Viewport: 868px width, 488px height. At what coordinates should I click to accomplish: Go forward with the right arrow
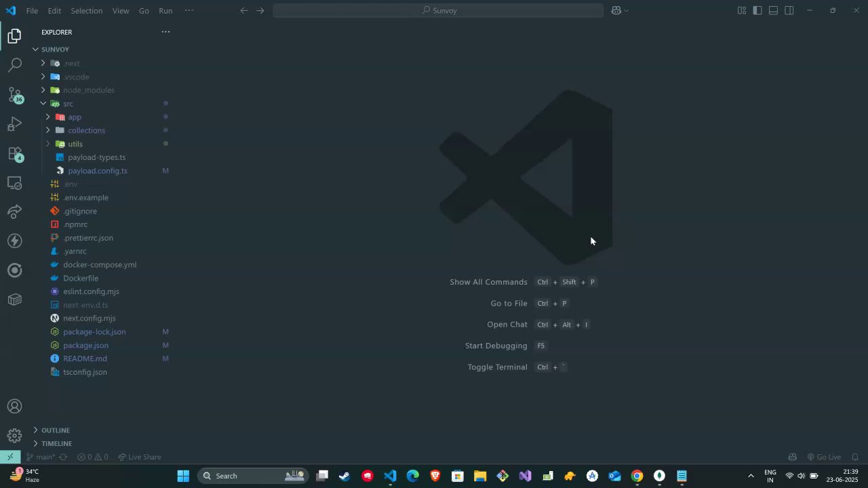point(260,10)
